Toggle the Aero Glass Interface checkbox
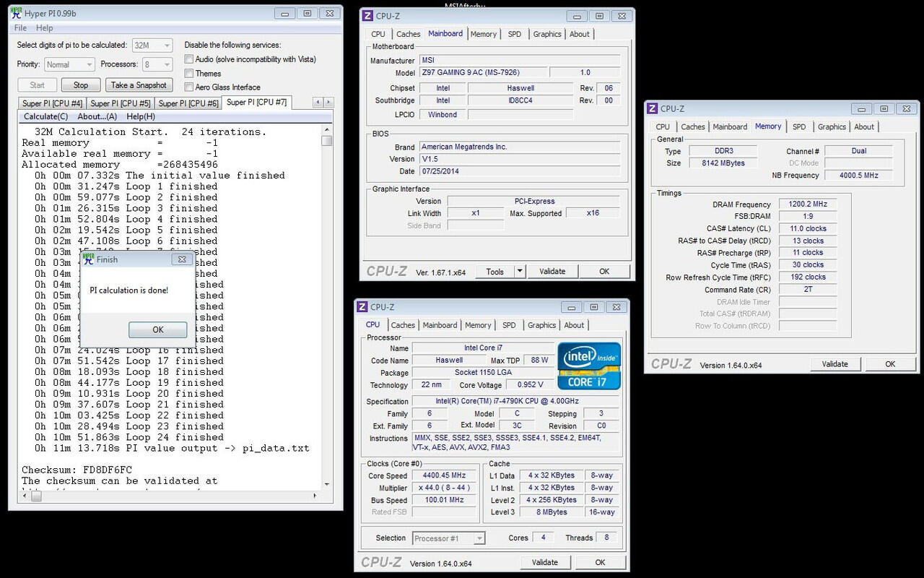The image size is (924, 578). [189, 87]
